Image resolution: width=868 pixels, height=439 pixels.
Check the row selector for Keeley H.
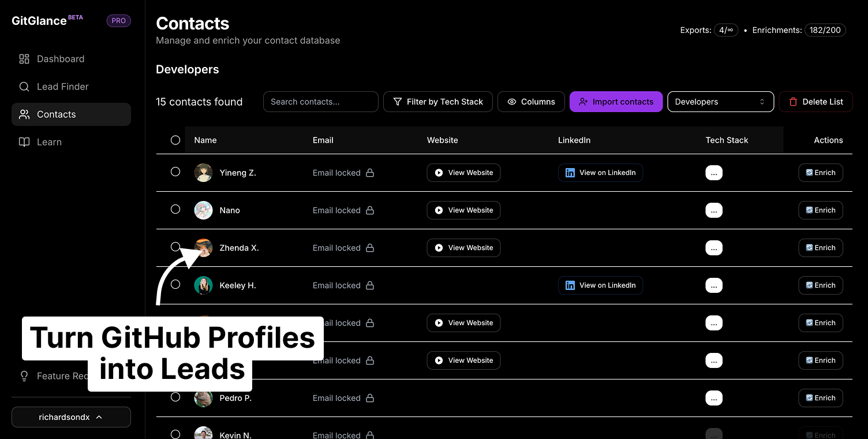point(175,284)
